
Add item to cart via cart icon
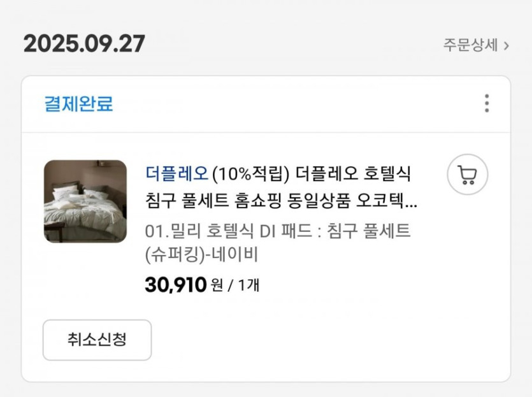[x=467, y=175]
